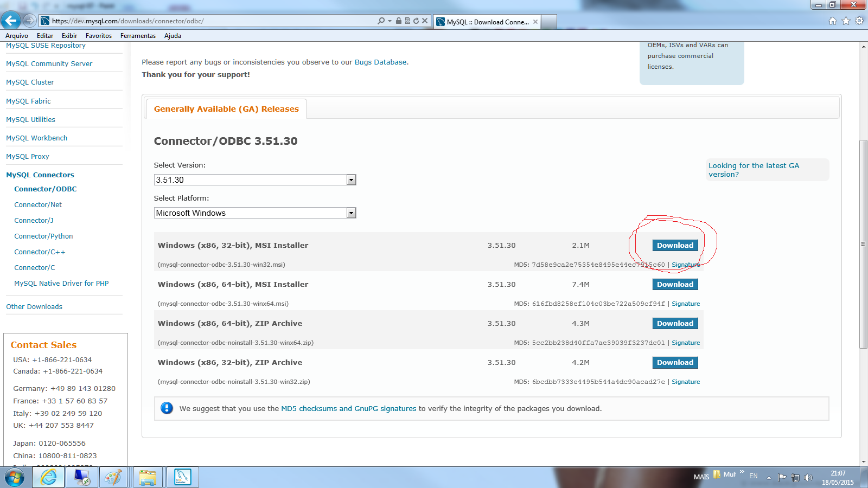868x488 pixels.
Task: Open the Windows Explorer folder taskbar icon
Action: tap(148, 477)
